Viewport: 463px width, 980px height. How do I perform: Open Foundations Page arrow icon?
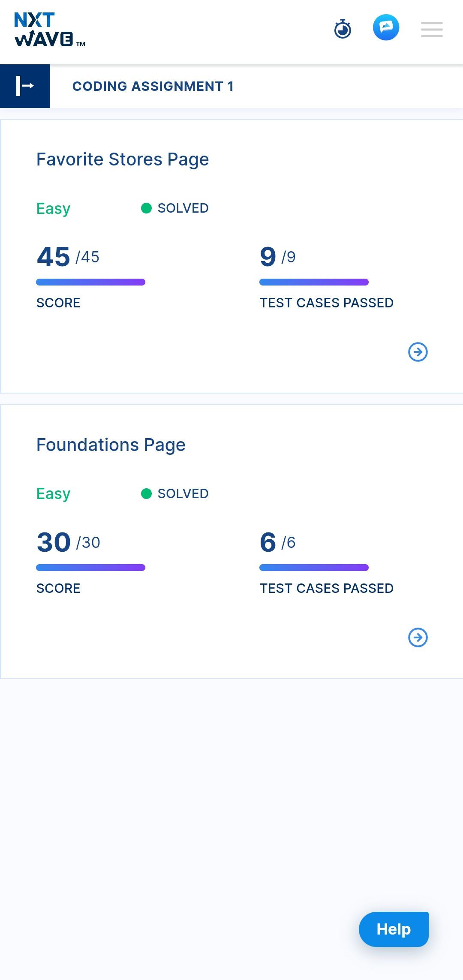pyautogui.click(x=418, y=637)
